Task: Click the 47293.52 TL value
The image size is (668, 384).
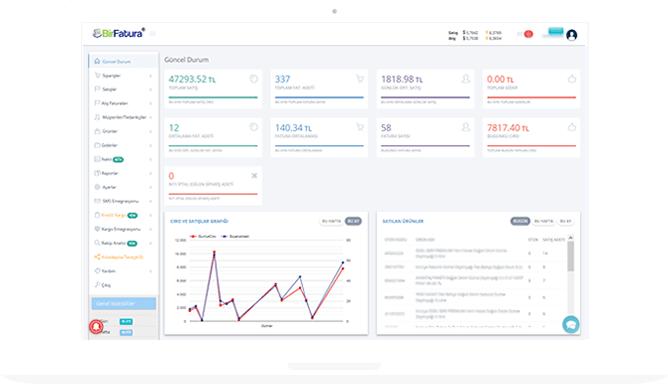Action: (192, 79)
